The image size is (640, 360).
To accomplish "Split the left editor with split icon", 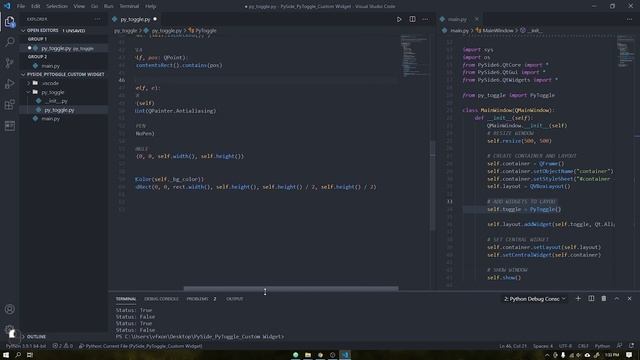I will click(x=413, y=19).
